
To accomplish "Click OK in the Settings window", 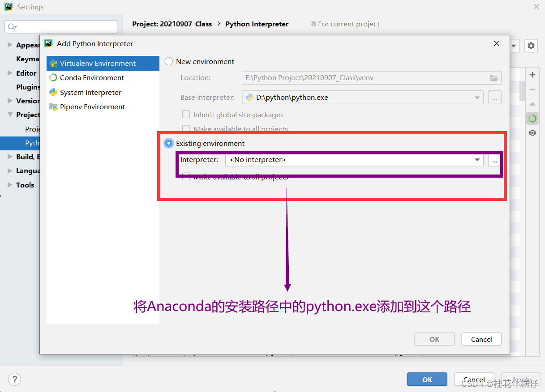I will (427, 379).
